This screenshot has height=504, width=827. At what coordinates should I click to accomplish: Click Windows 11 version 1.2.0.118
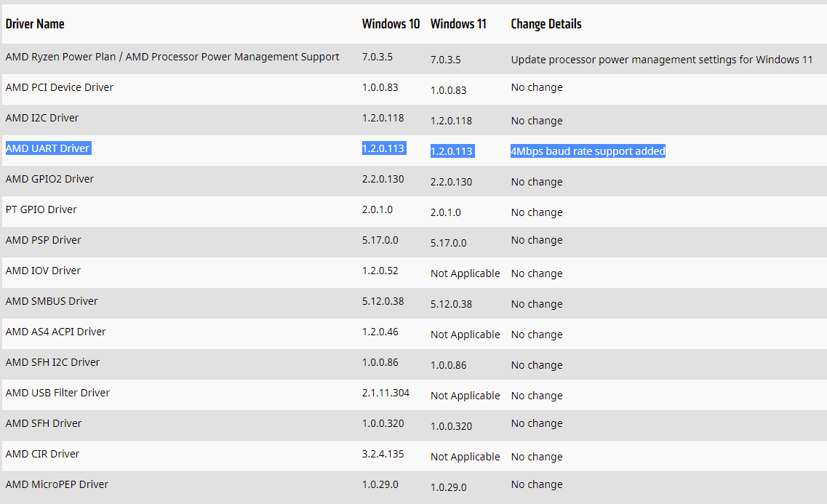[x=451, y=121]
